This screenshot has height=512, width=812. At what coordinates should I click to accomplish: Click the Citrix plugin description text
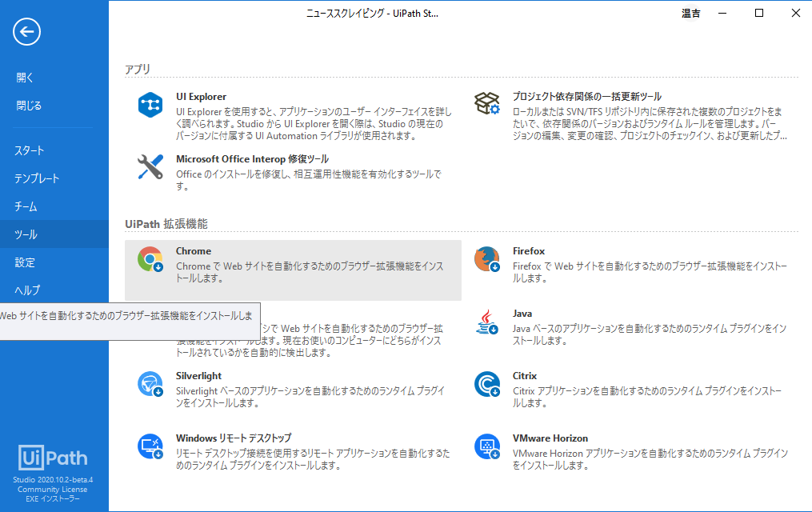(x=647, y=397)
